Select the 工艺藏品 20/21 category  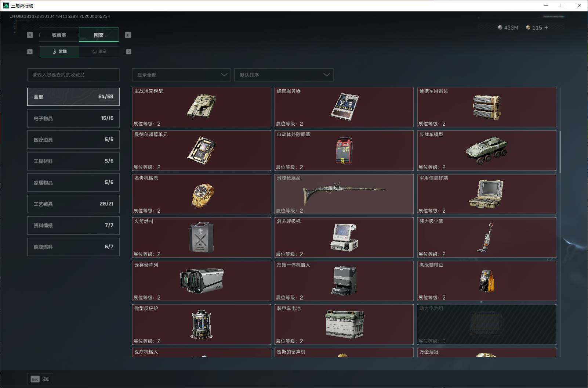(x=73, y=204)
